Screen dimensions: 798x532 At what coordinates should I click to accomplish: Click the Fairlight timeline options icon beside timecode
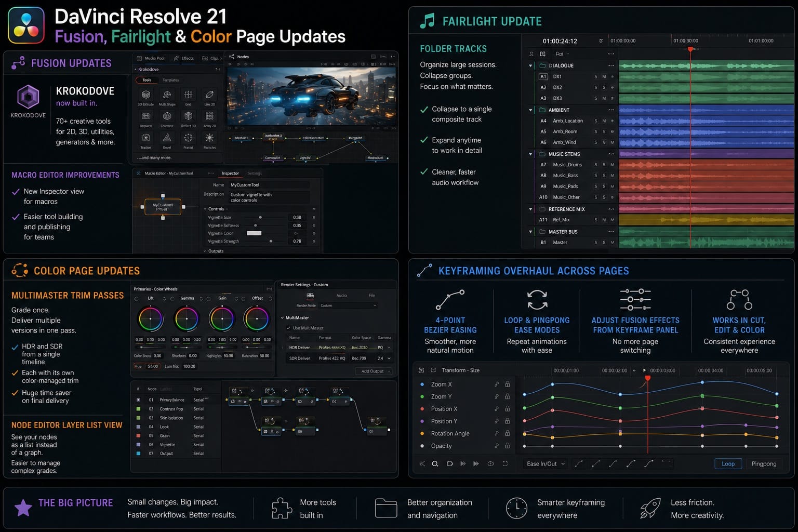click(x=601, y=41)
